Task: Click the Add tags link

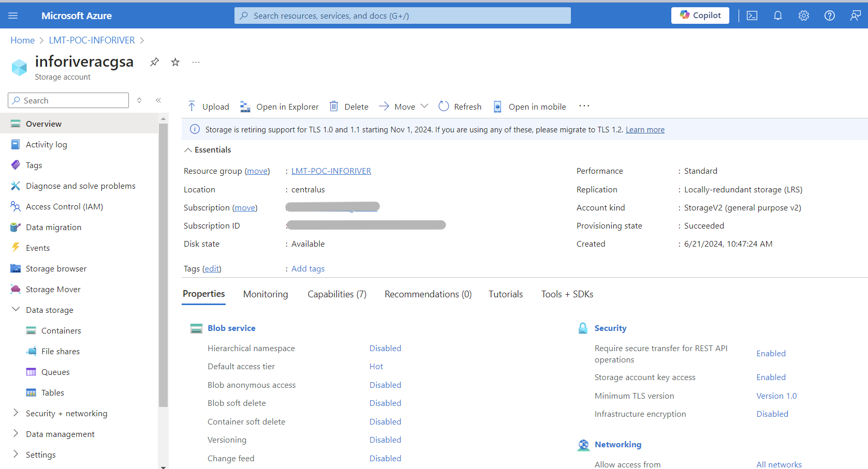Action: pos(308,269)
